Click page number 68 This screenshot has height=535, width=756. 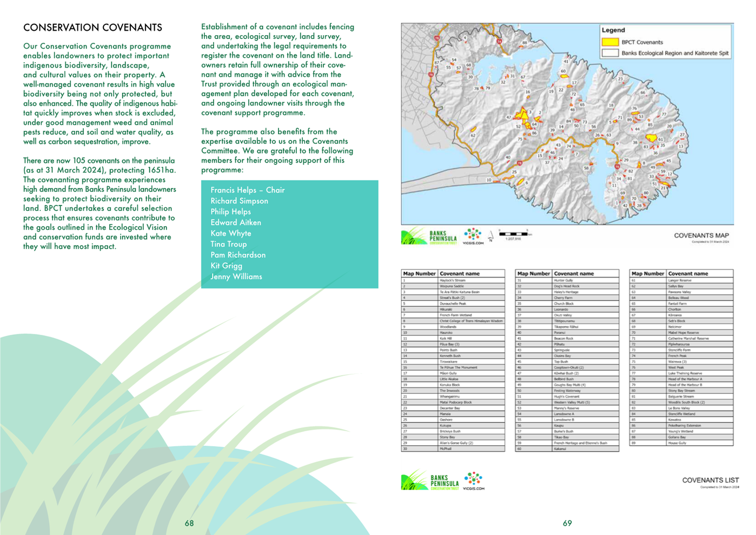(189, 523)
